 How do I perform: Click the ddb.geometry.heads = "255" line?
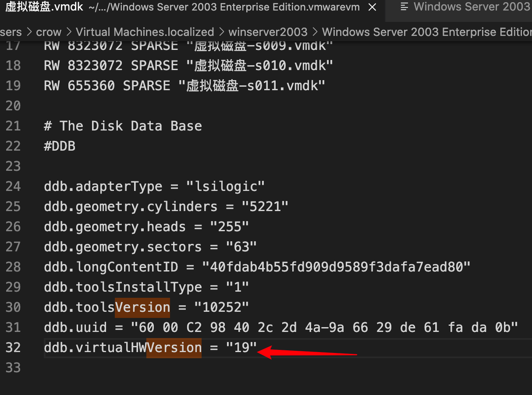click(x=146, y=226)
